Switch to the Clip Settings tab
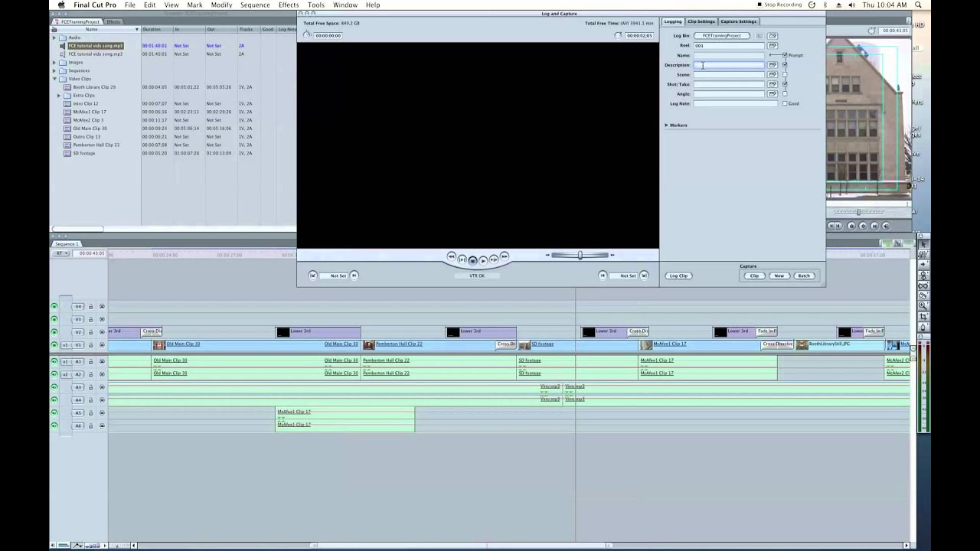Image resolution: width=980 pixels, height=551 pixels. coord(701,21)
